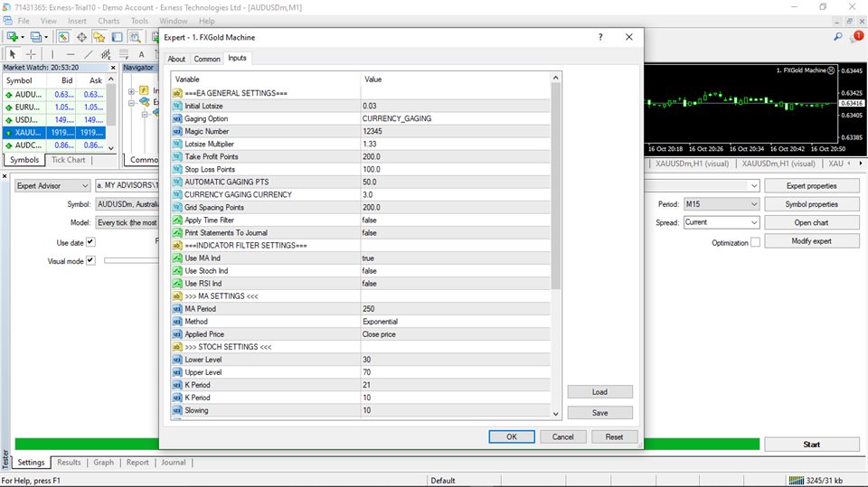The height and width of the screenshot is (487, 868).
Task: Click the Expert Advisors icon in Navigator tree
Action: tap(145, 102)
